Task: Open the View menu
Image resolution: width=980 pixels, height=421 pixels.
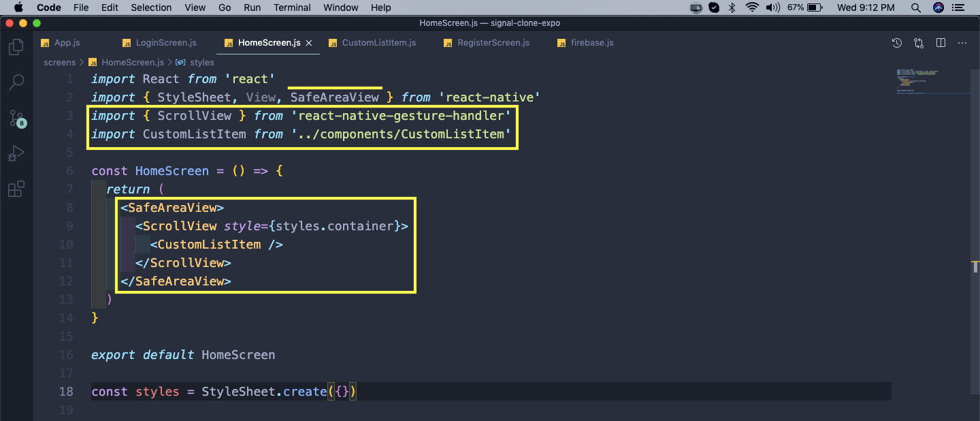Action: coord(195,7)
